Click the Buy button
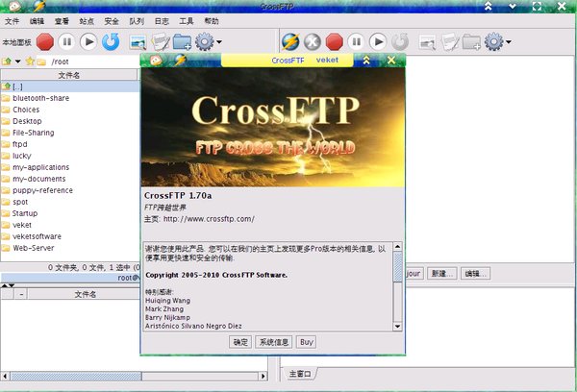 click(306, 342)
